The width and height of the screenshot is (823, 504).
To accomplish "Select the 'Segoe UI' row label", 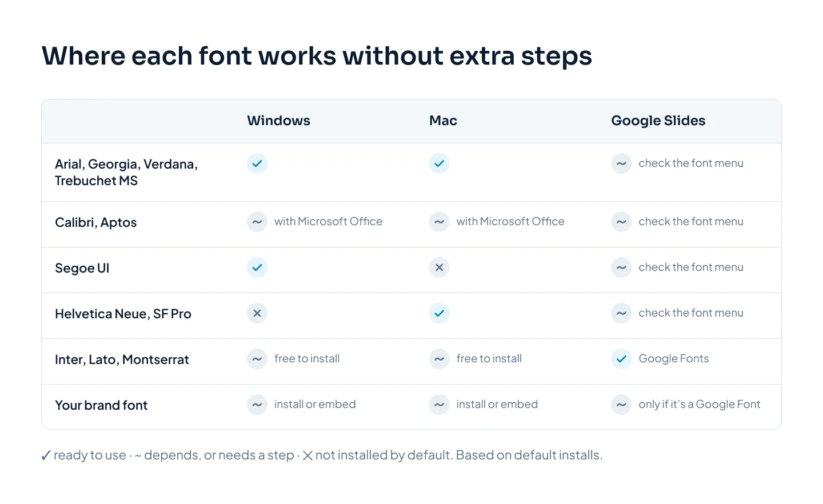I will [x=82, y=268].
